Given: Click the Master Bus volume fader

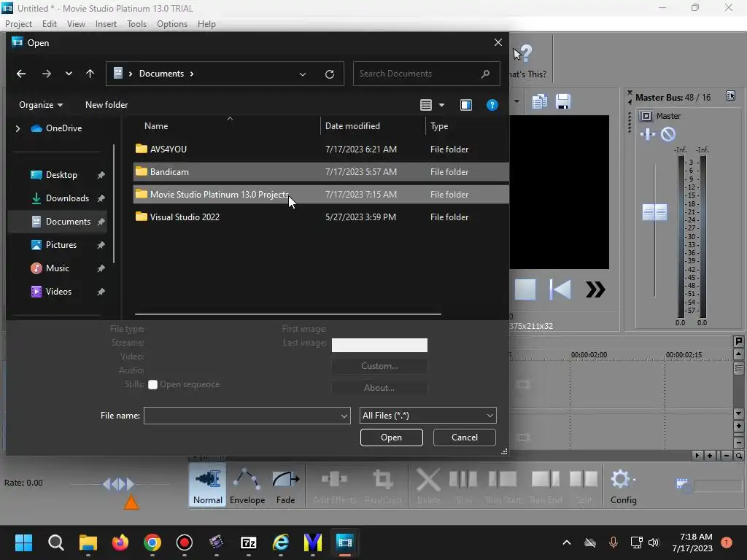Looking at the screenshot, I should (x=654, y=212).
